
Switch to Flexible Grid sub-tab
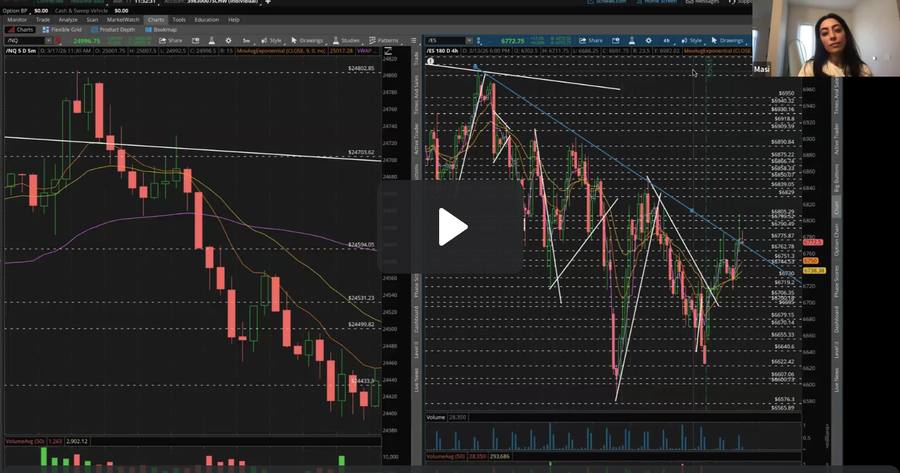[62, 29]
